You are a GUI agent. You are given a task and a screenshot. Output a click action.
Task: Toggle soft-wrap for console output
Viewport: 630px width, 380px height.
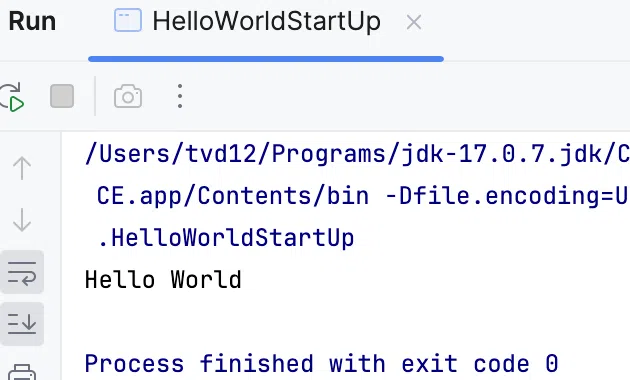tap(22, 272)
